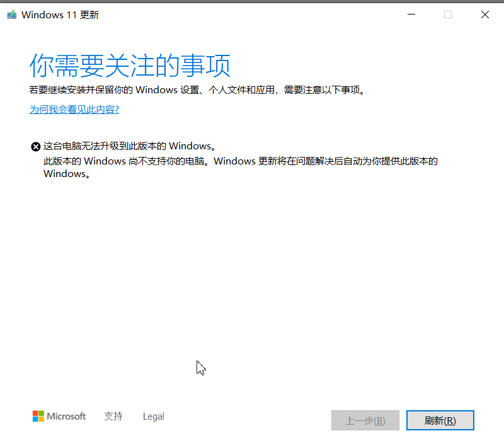Open the 支持 link in the footer

[x=113, y=416]
